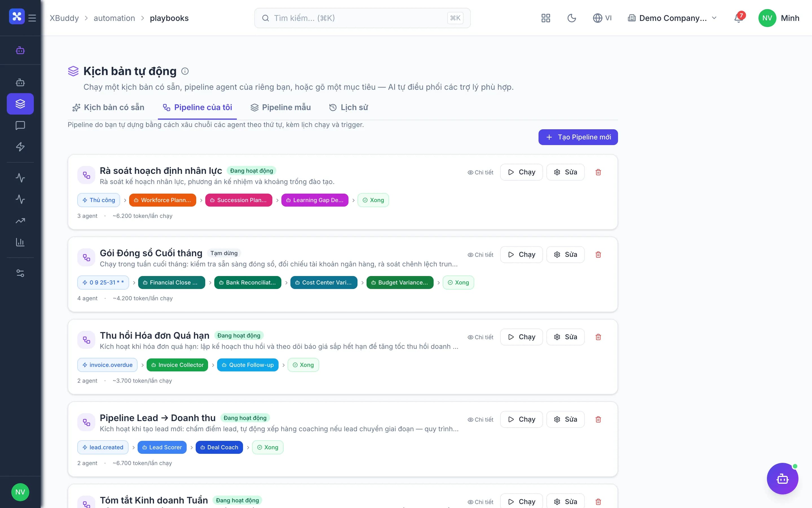Run the Gói Đóng sổ Cuối tháng pipeline

521,255
